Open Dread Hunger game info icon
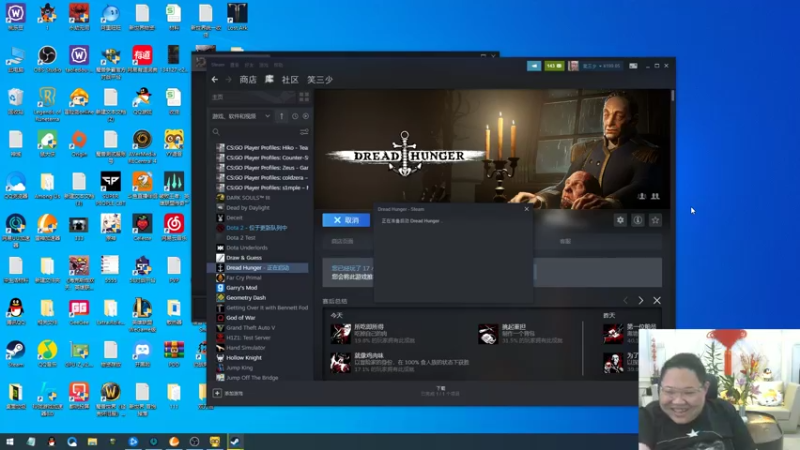The image size is (800, 450). click(x=637, y=220)
